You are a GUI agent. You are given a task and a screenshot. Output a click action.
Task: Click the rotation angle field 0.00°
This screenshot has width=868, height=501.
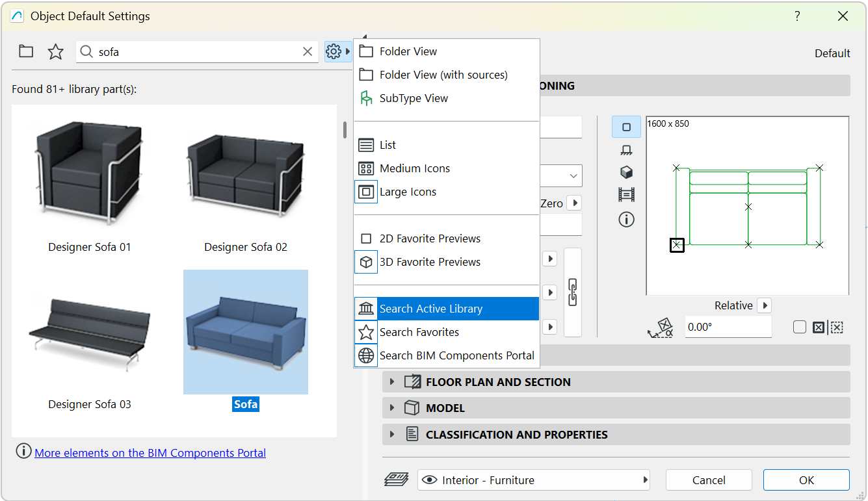728,327
